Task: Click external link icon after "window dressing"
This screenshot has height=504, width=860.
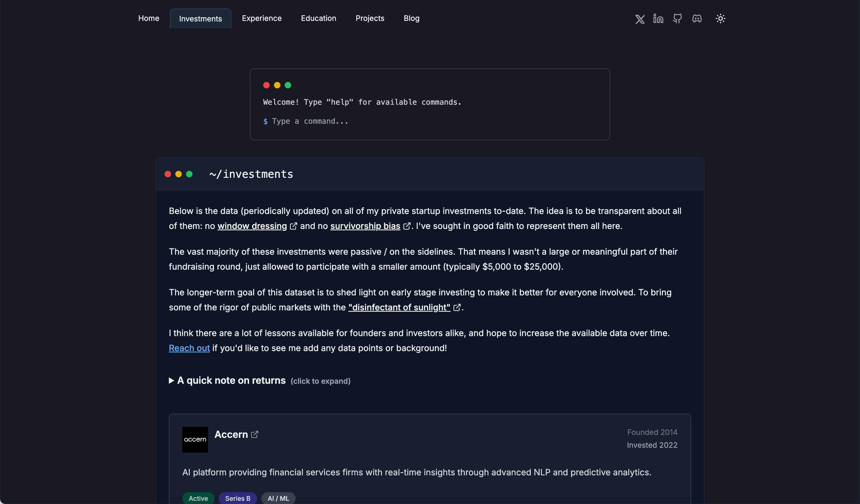Action: [x=294, y=226]
